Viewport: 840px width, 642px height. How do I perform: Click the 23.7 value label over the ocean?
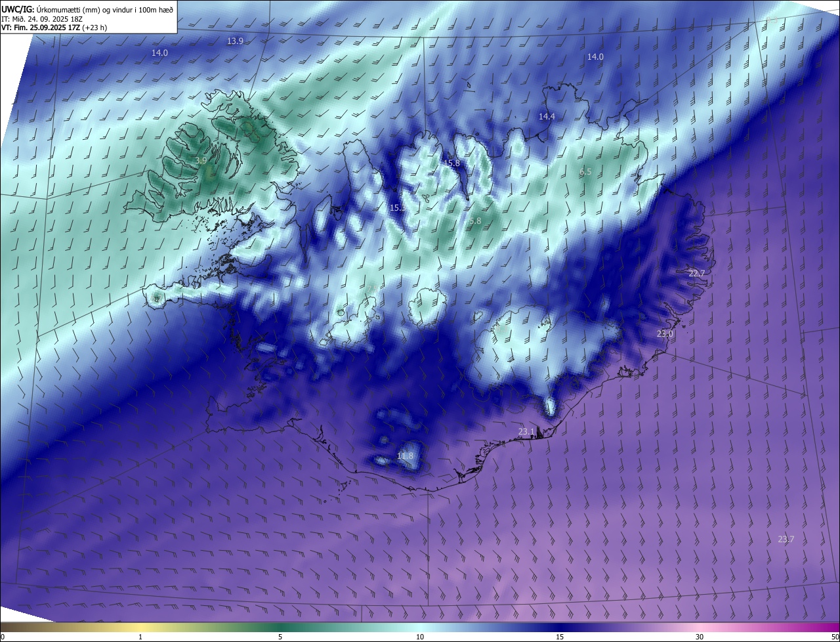click(x=786, y=539)
